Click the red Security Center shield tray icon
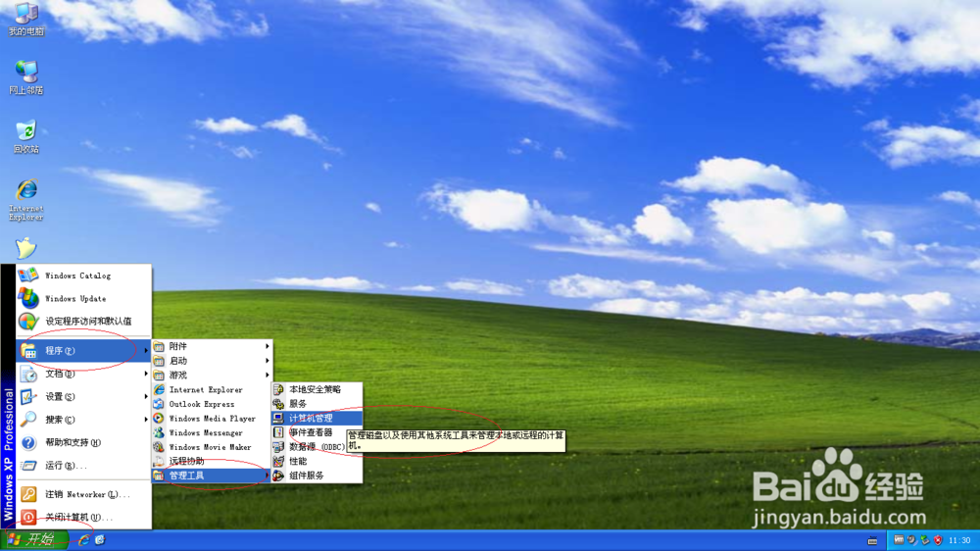This screenshot has height=551, width=980. pyautogui.click(x=938, y=540)
